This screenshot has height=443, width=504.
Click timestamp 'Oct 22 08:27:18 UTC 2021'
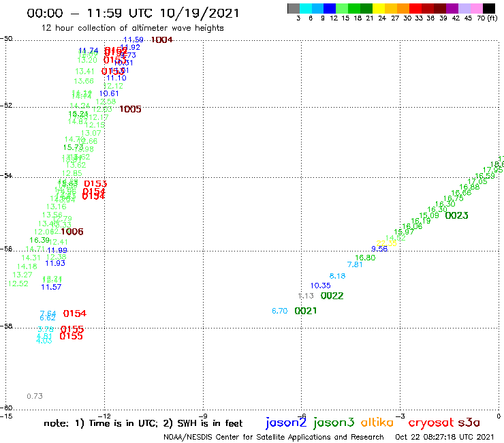click(444, 438)
